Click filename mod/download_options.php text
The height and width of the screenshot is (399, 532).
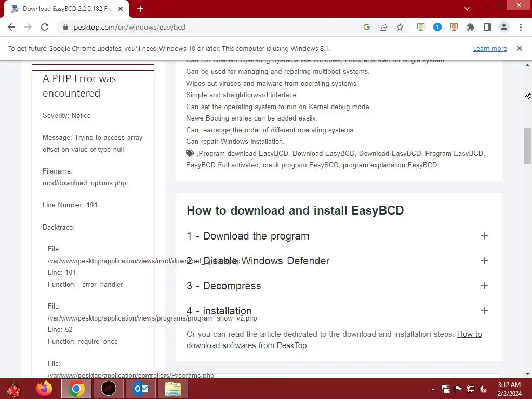click(84, 183)
